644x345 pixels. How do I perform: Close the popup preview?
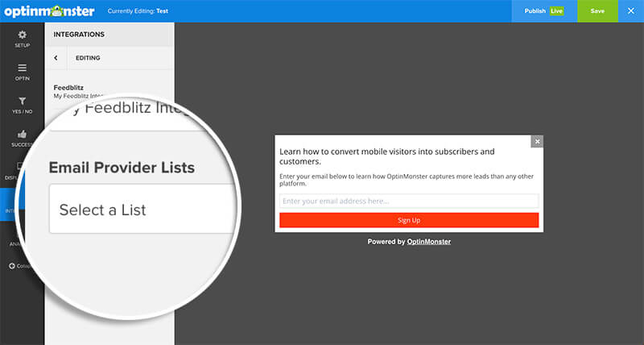tap(537, 141)
